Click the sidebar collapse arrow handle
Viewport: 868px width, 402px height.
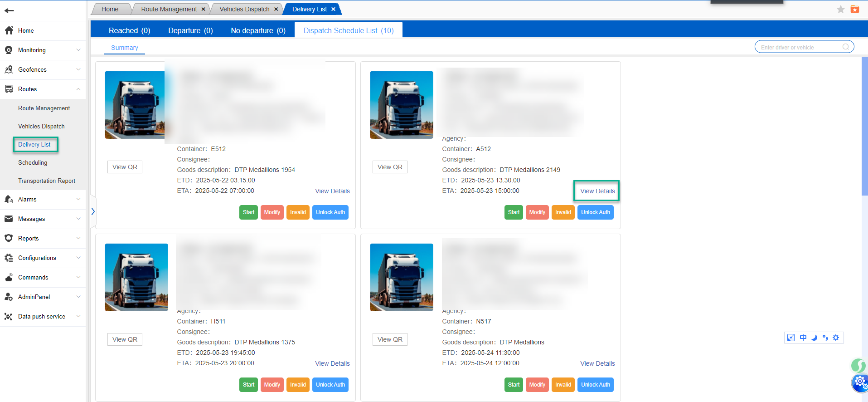coord(93,211)
